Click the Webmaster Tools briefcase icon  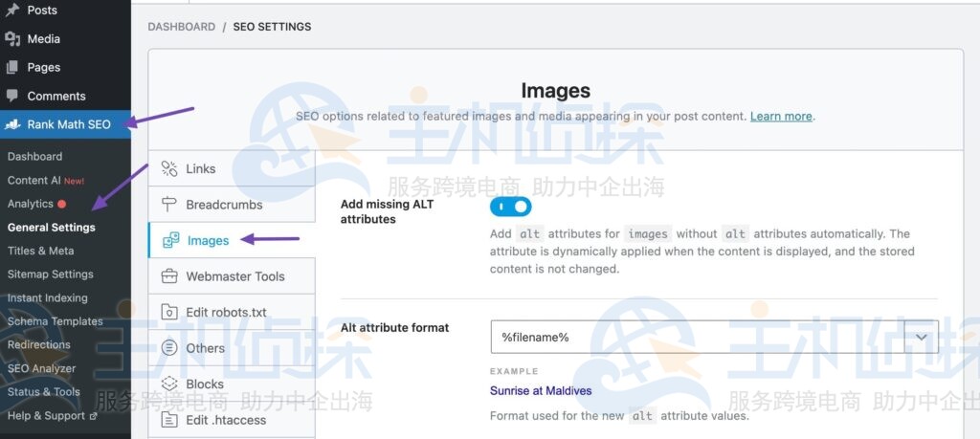(169, 276)
